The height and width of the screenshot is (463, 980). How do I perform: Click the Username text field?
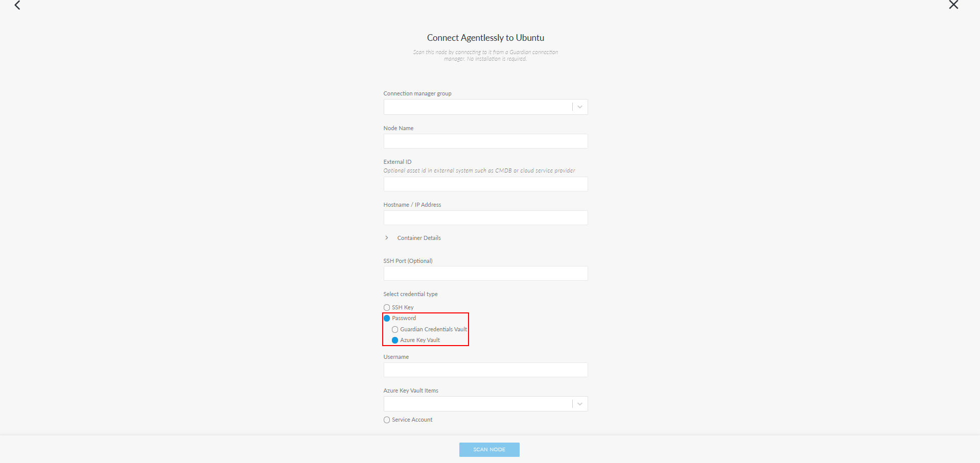(x=485, y=370)
